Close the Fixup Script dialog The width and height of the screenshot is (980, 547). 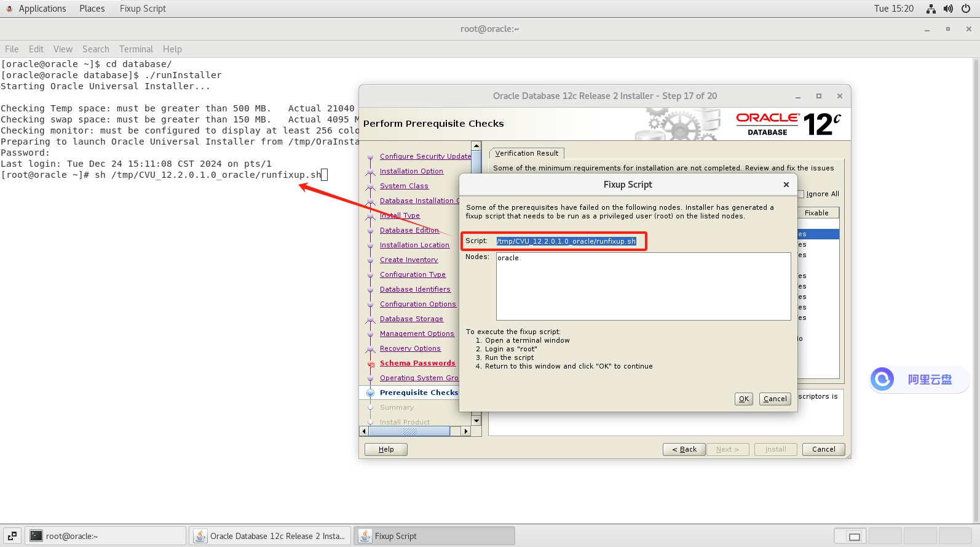pyautogui.click(x=786, y=185)
